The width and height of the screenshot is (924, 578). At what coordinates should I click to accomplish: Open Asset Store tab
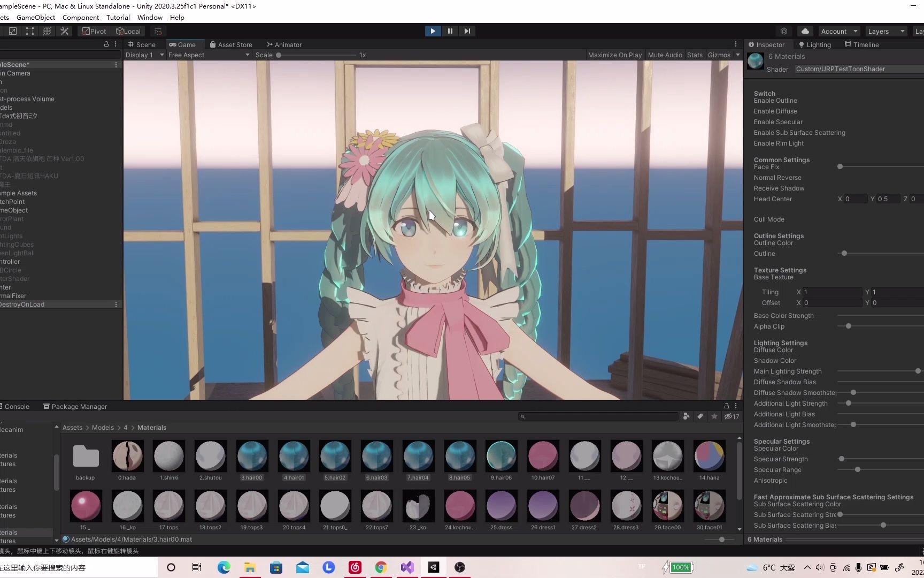click(x=231, y=44)
